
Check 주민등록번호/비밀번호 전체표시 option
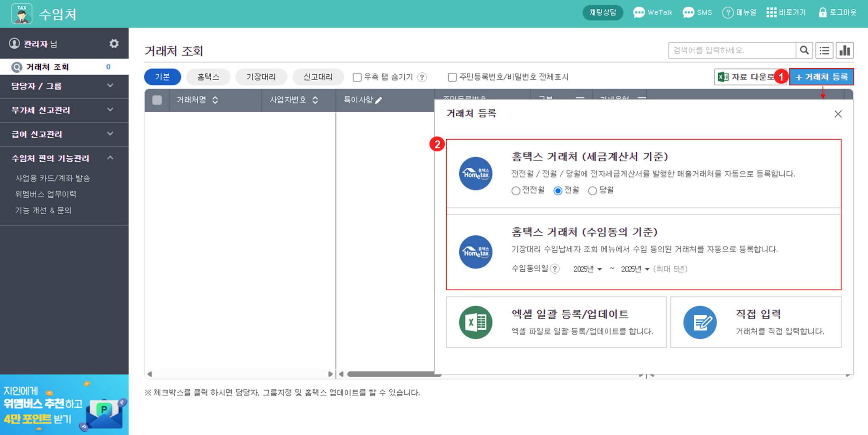[x=452, y=77]
